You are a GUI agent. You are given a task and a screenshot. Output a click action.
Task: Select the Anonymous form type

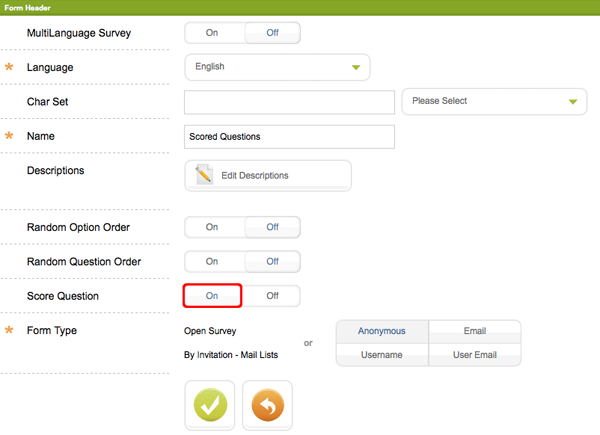(381, 331)
